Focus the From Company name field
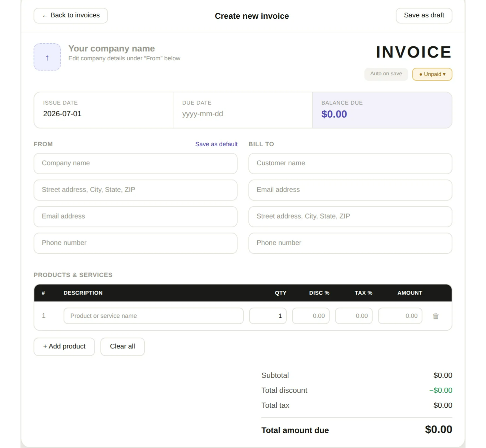Image resolution: width=486 pixels, height=448 pixels. (x=135, y=163)
